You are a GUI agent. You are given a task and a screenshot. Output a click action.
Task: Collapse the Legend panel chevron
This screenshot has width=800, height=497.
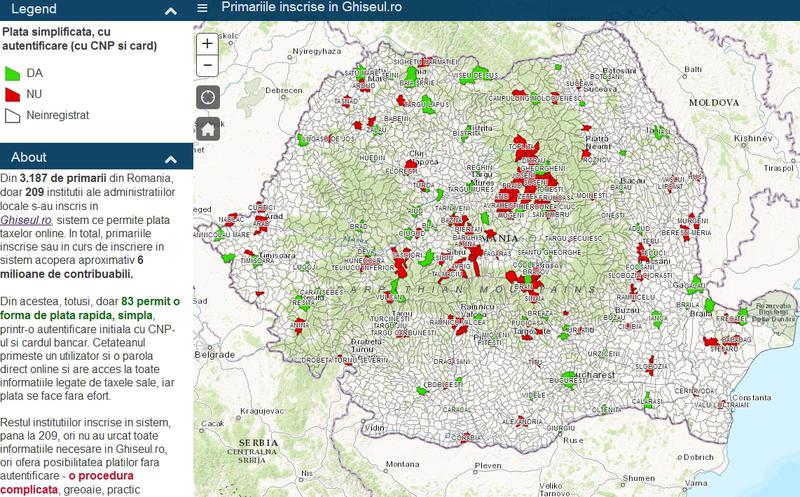(x=171, y=10)
